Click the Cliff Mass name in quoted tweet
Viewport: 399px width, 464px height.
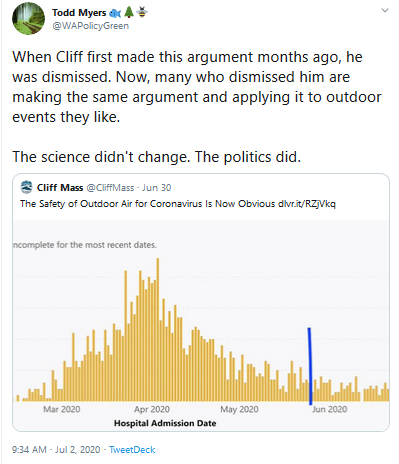point(60,188)
